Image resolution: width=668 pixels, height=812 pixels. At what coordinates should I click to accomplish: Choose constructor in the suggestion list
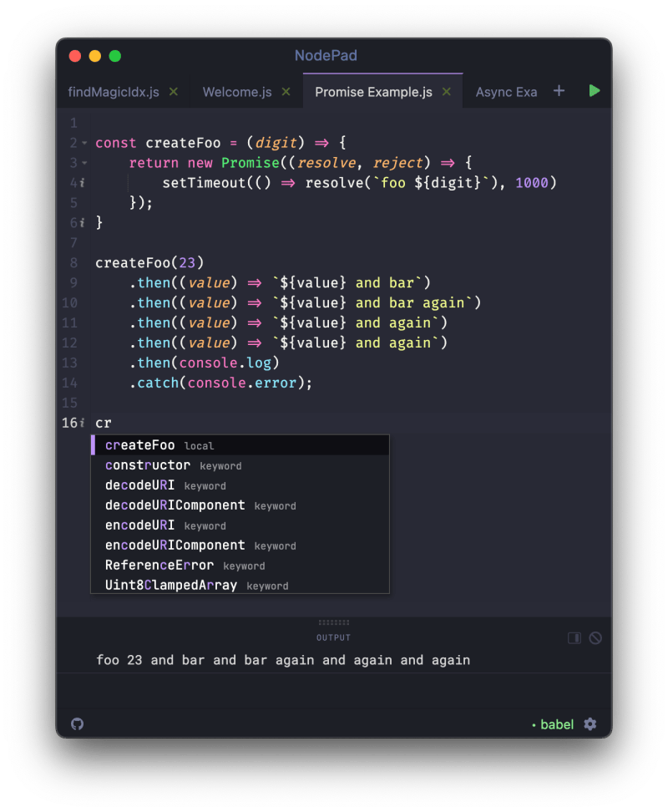click(147, 465)
